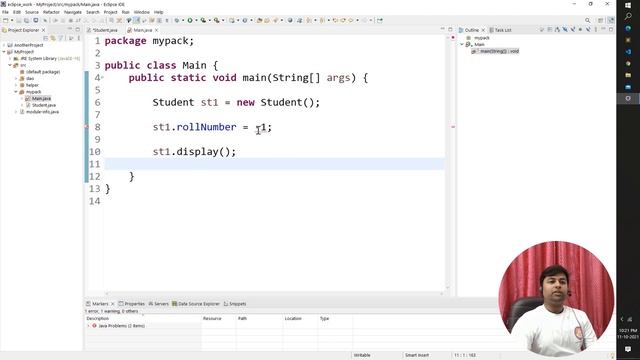Open the Snippets tab

235,304
